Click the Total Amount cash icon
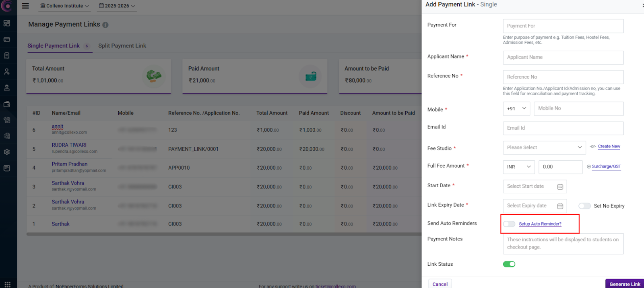This screenshot has height=288, width=644. pos(154,76)
